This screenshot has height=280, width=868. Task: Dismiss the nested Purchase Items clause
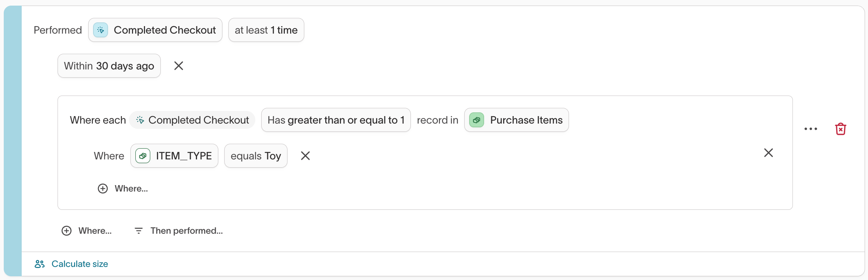point(769,153)
